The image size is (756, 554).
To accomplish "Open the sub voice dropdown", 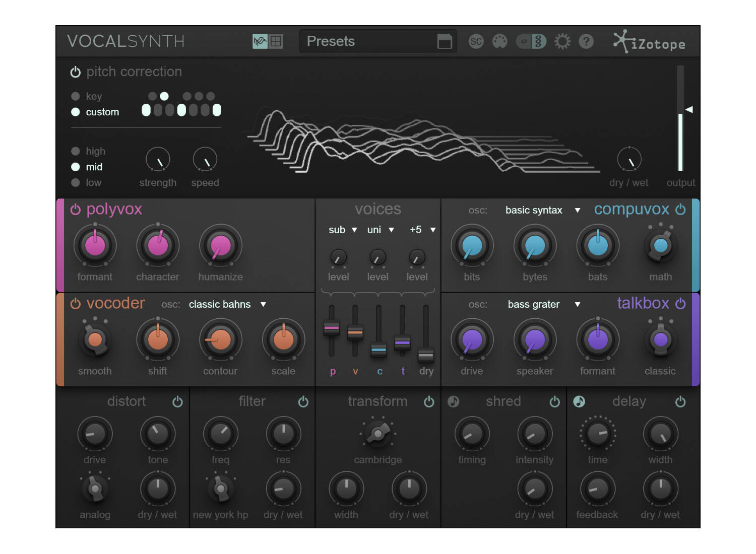I will pyautogui.click(x=343, y=230).
